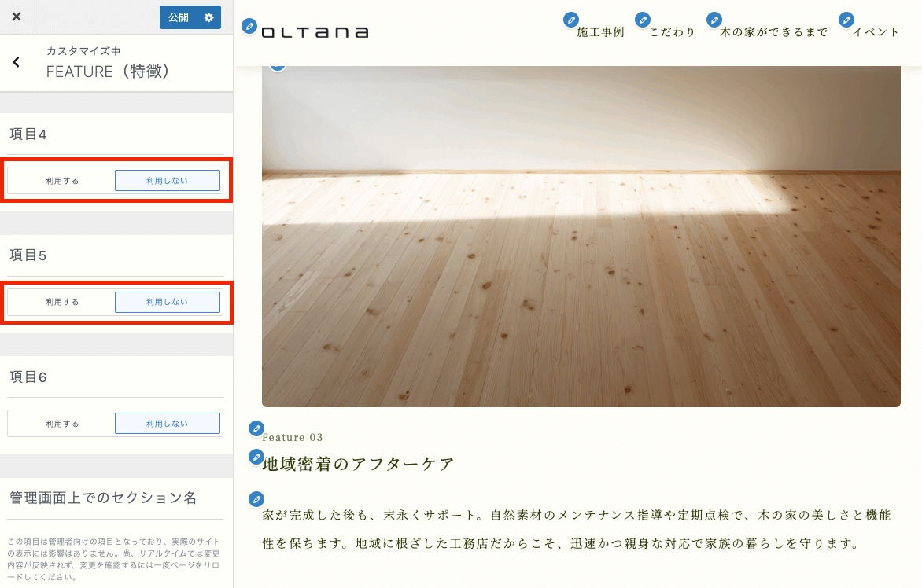
Task: Click edit pencil beside OLTANA logo
Action: coord(249,26)
